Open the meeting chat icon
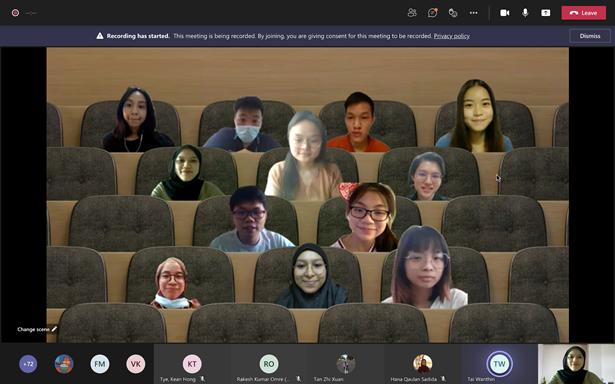The image size is (615, 384). (x=433, y=13)
